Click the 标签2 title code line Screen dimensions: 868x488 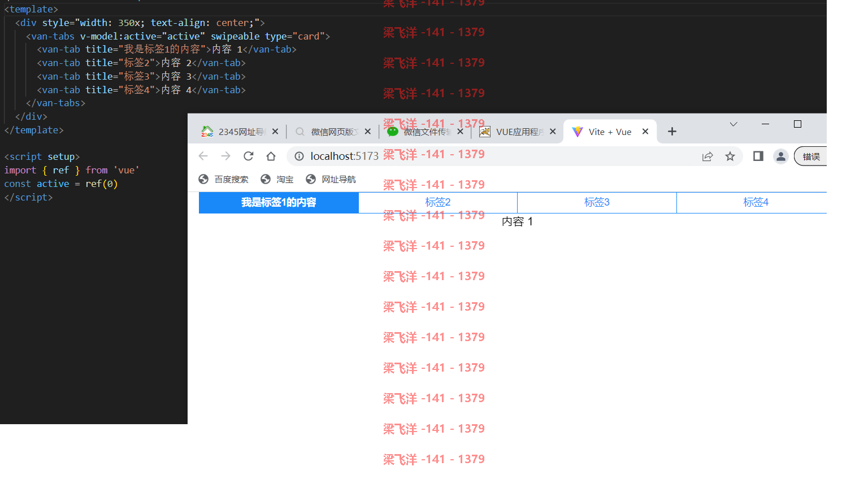pyautogui.click(x=141, y=63)
